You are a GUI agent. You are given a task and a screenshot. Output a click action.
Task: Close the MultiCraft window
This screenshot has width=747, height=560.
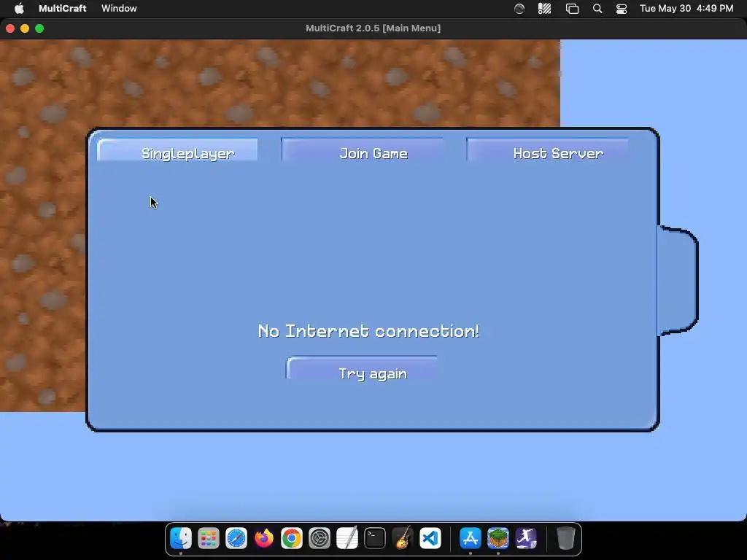10,28
